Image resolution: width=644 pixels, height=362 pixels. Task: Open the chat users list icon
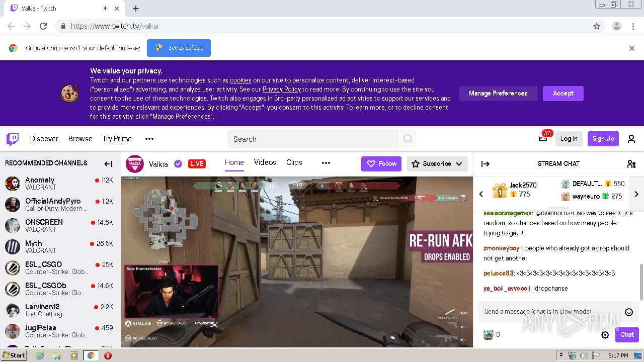click(631, 163)
